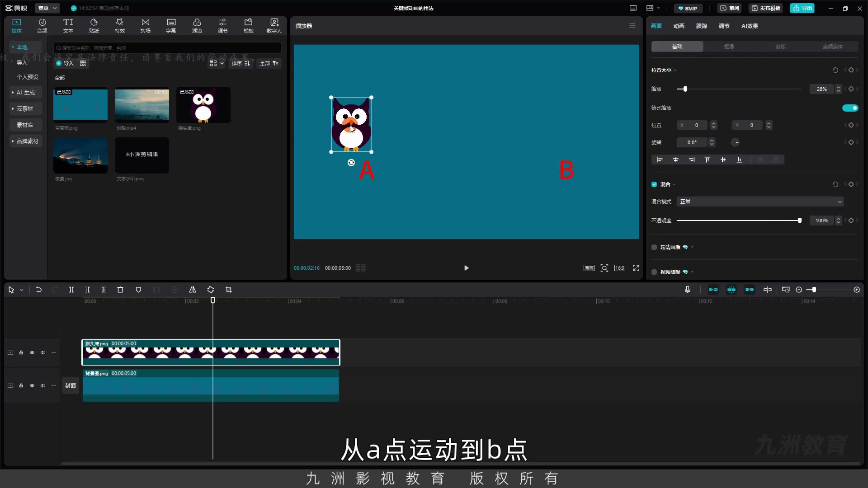The width and height of the screenshot is (868, 488).
Task: Add keyframe for 缩放 scale
Action: (851, 89)
